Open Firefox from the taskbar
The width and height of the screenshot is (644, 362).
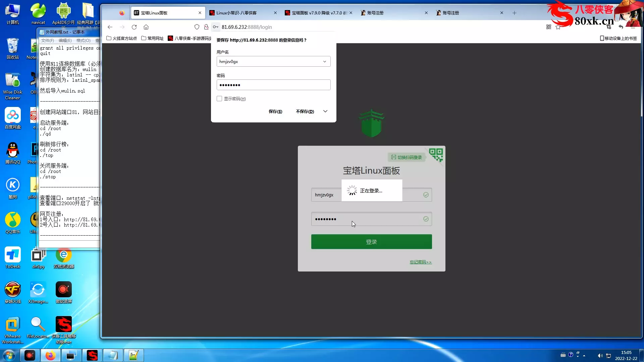(x=50, y=355)
